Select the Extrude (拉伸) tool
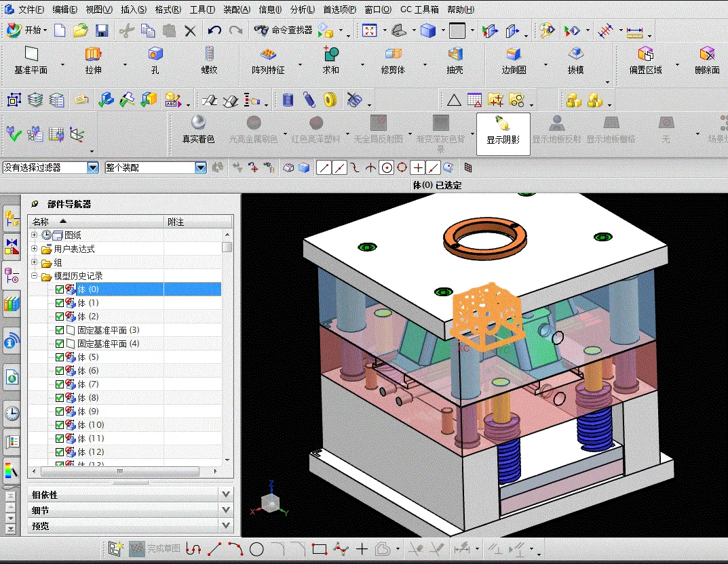The image size is (728, 564). point(94,61)
